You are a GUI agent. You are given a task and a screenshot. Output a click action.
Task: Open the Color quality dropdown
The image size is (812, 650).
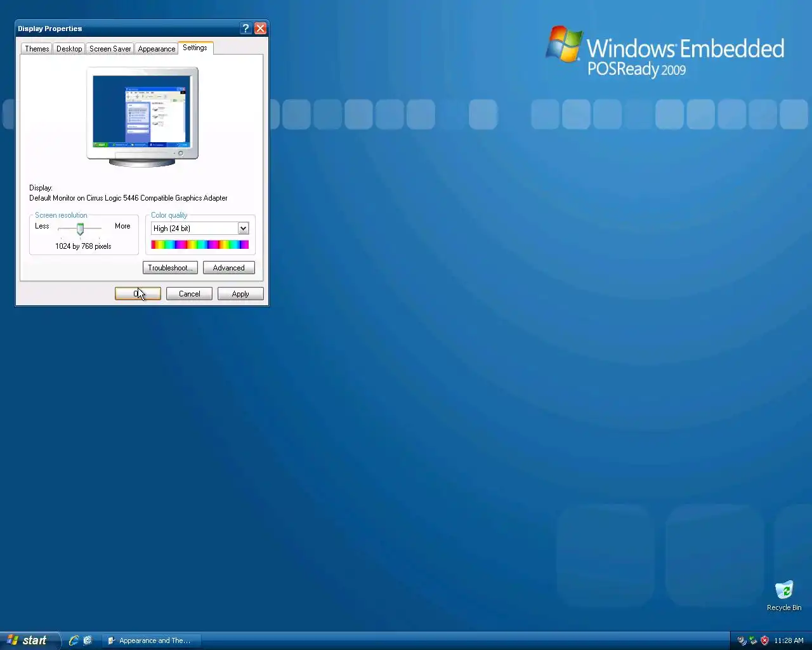pos(200,229)
